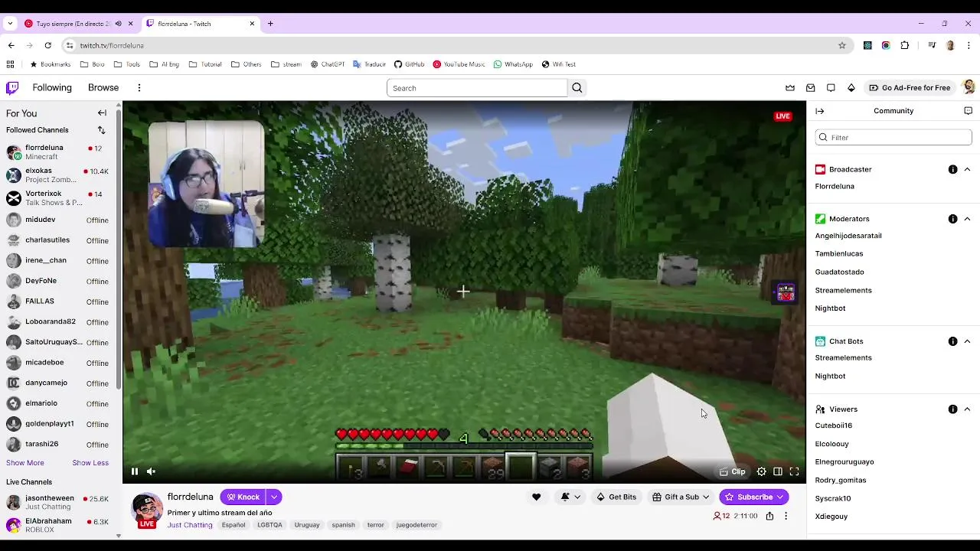Click Show Less channels link

click(x=90, y=463)
